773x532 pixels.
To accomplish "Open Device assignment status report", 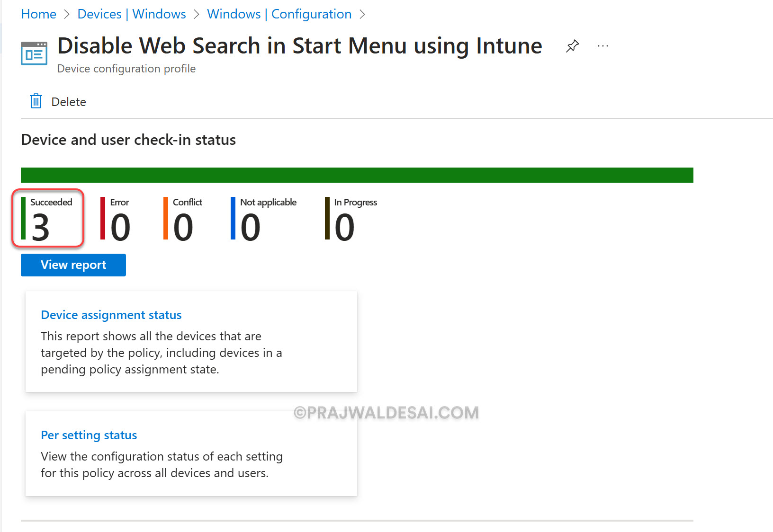I will click(111, 315).
